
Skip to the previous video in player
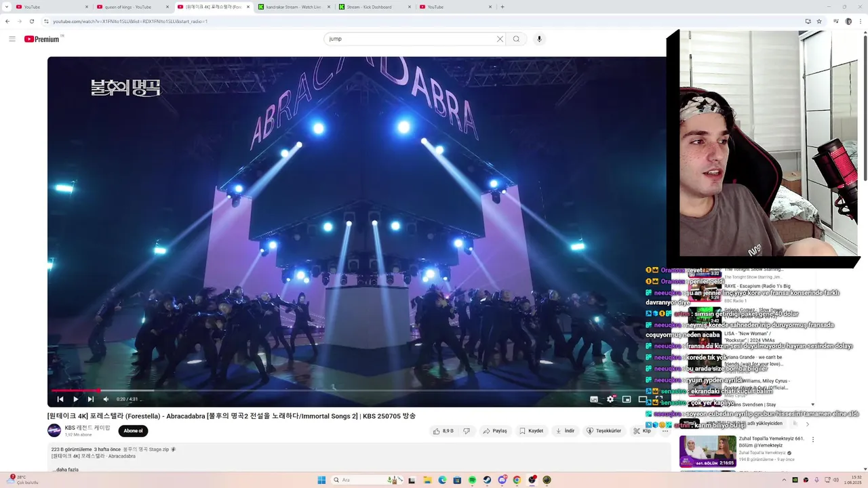[60, 399]
